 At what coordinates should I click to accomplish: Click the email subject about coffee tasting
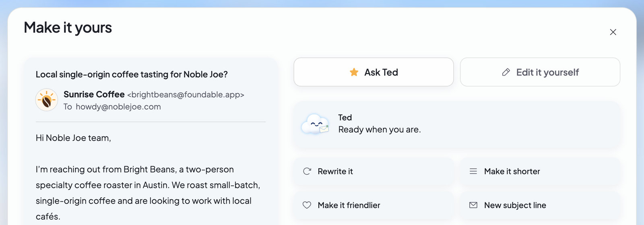[x=132, y=74]
